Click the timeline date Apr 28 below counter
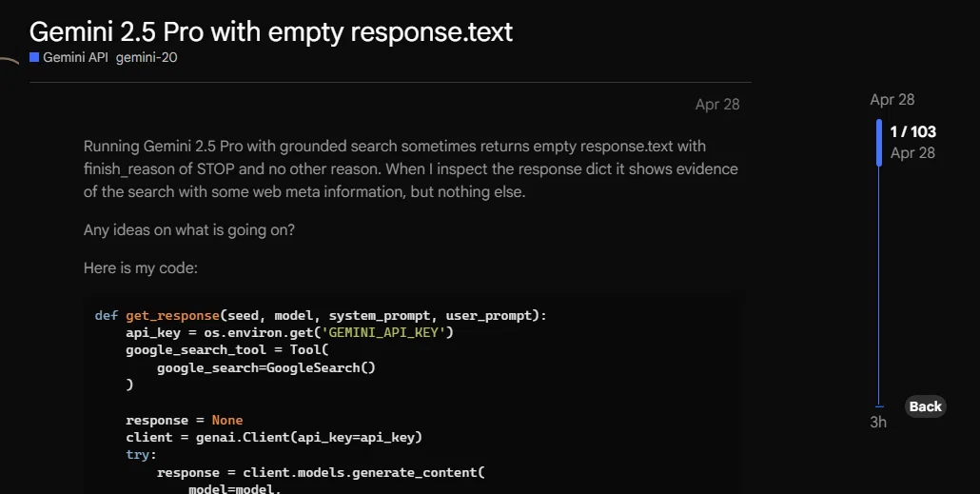This screenshot has width=980, height=494. [912, 153]
